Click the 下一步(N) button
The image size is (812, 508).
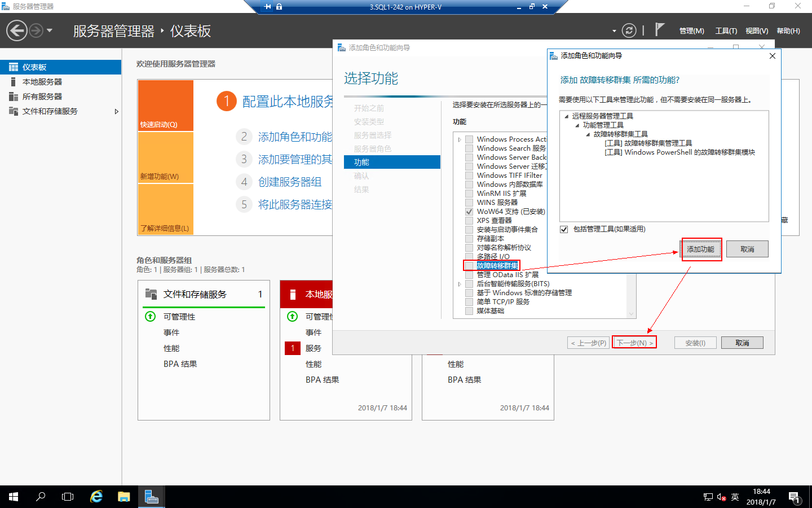(634, 343)
